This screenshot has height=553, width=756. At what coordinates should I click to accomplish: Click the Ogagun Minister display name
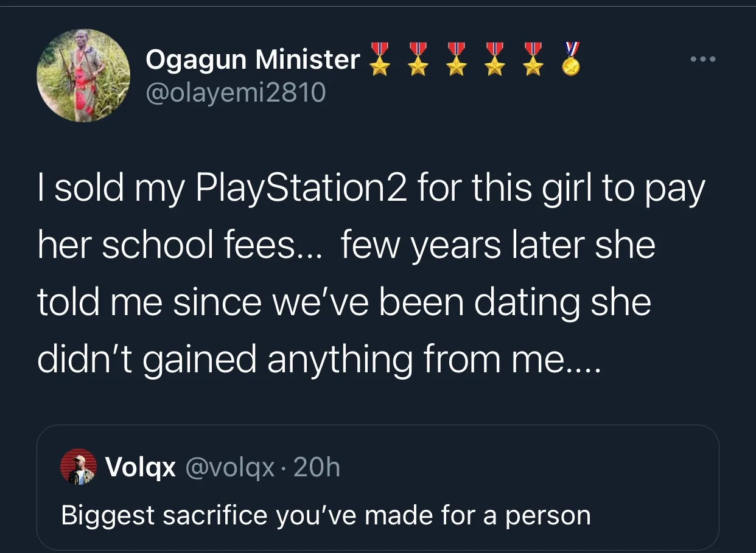(253, 60)
